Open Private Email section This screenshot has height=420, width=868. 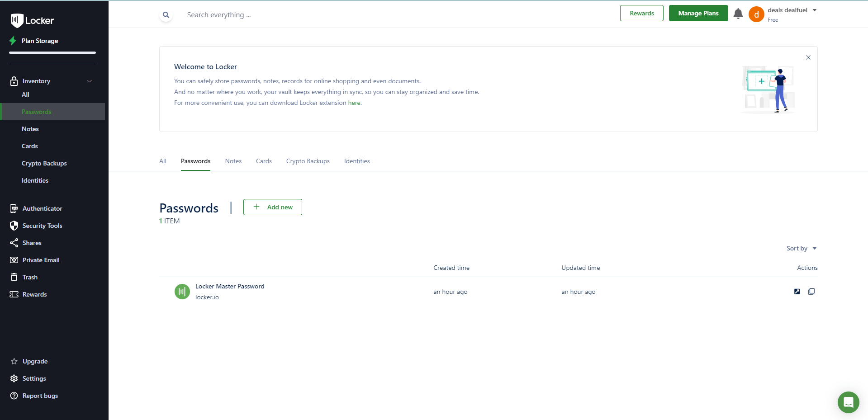[x=41, y=260]
